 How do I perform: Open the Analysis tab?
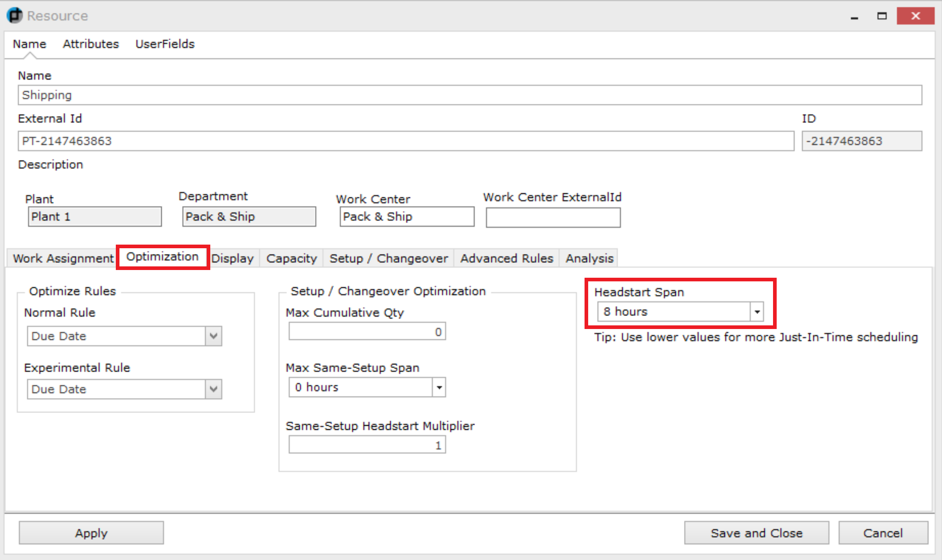click(x=590, y=258)
